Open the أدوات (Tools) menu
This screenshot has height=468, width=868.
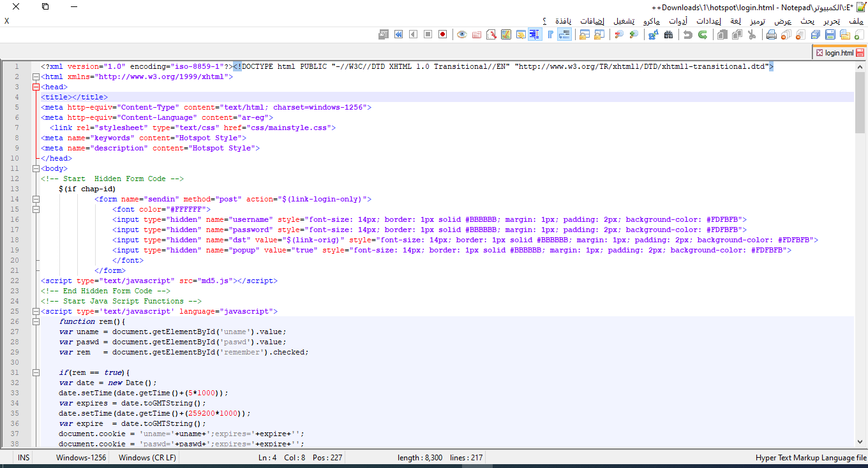(678, 21)
